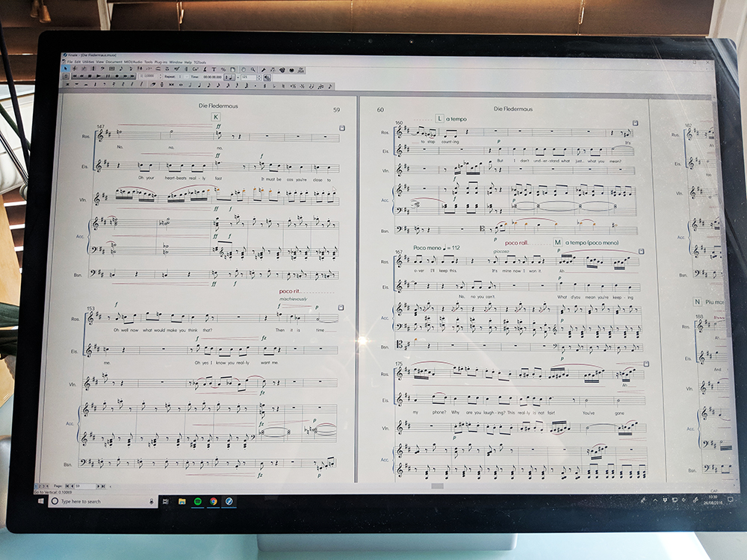Screen dimensions: 747x560
Task: Select the tuplet tool in Simple Entry palette
Action: pos(320,86)
